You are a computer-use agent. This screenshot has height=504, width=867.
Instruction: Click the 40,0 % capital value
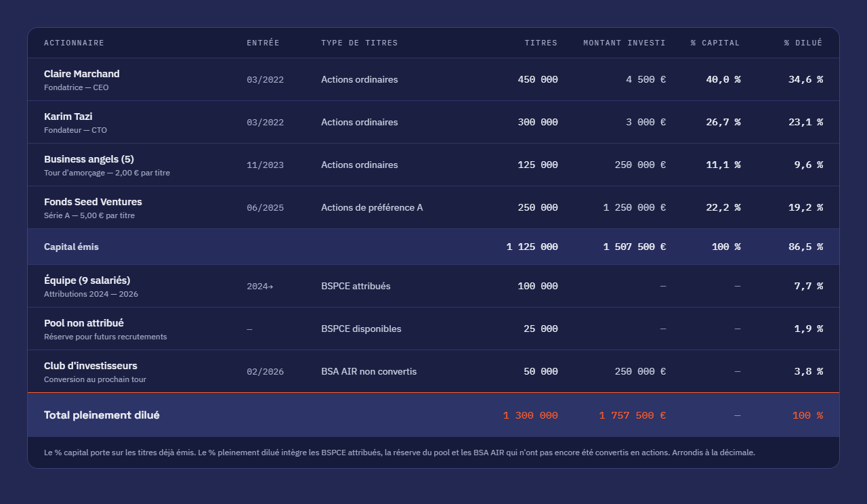click(723, 80)
